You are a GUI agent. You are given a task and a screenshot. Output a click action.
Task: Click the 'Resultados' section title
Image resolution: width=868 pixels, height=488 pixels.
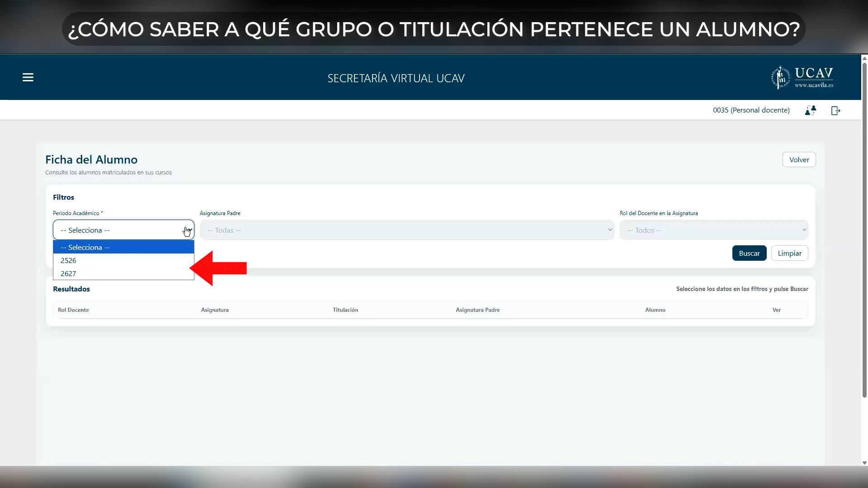[71, 289]
